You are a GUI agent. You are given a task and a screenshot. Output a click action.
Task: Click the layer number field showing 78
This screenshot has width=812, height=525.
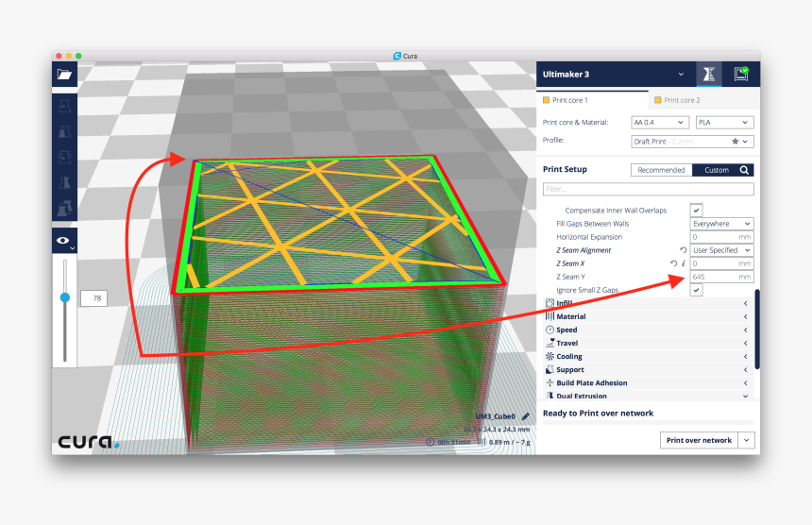point(93,298)
